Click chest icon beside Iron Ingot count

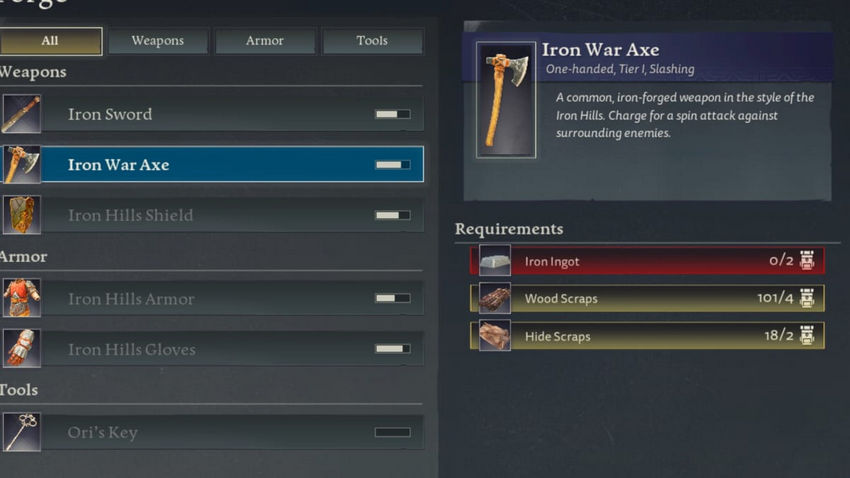click(807, 261)
